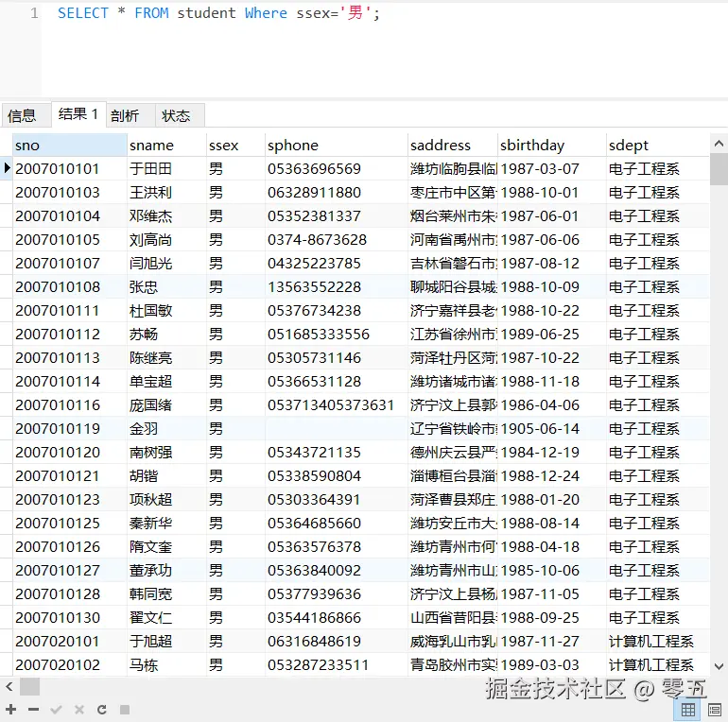Click the ssex column header
The width and height of the screenshot is (728, 722).
coord(235,146)
